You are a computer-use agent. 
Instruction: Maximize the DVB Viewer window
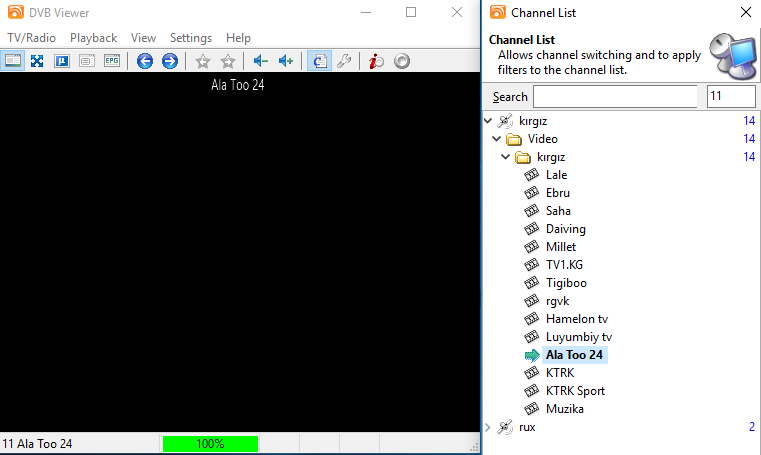pos(411,12)
